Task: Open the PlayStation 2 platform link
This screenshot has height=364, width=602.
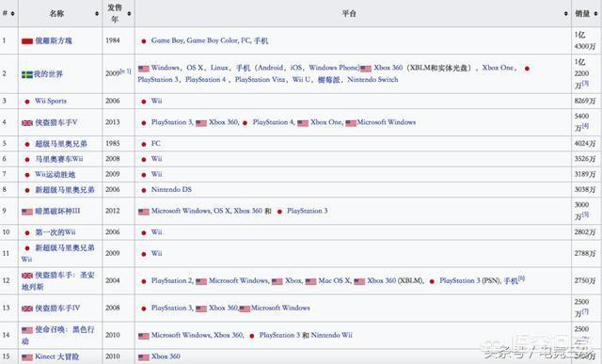Action: click(171, 280)
